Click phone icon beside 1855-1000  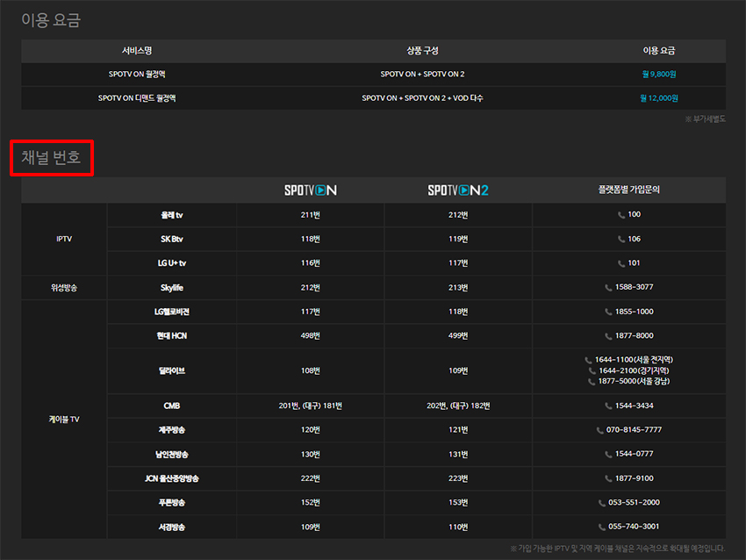608,312
